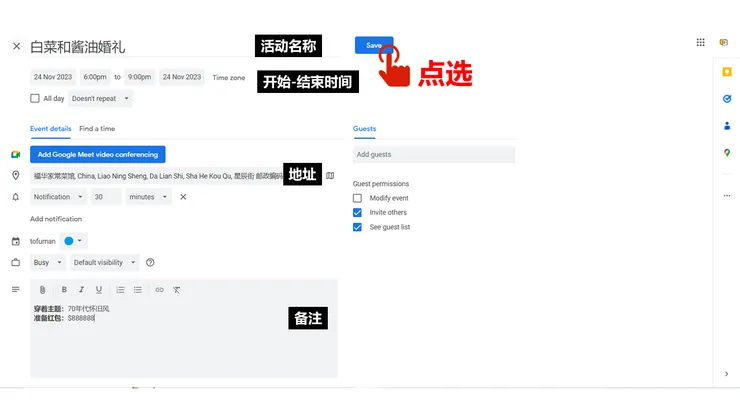
Task: Click the three-dot more options icon in side panel
Action: click(x=727, y=195)
